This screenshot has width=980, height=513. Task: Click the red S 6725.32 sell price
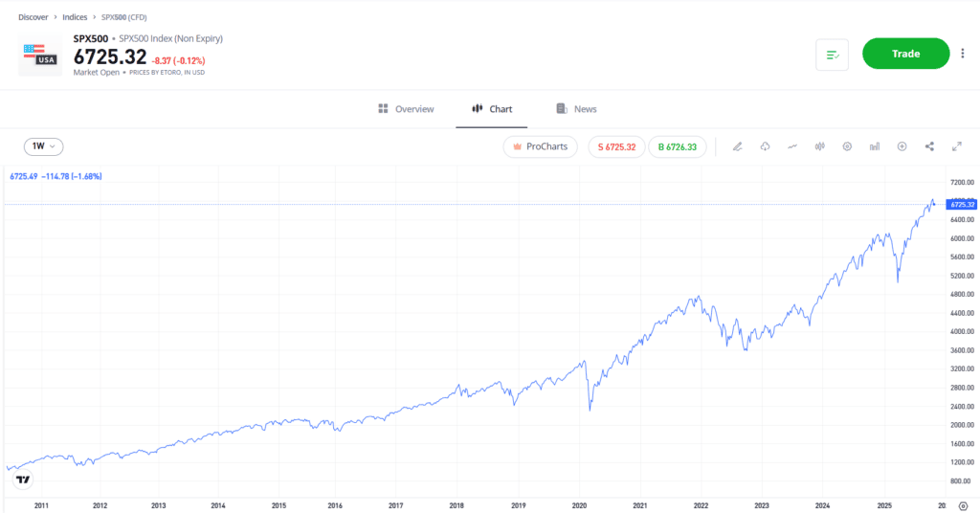[616, 146]
